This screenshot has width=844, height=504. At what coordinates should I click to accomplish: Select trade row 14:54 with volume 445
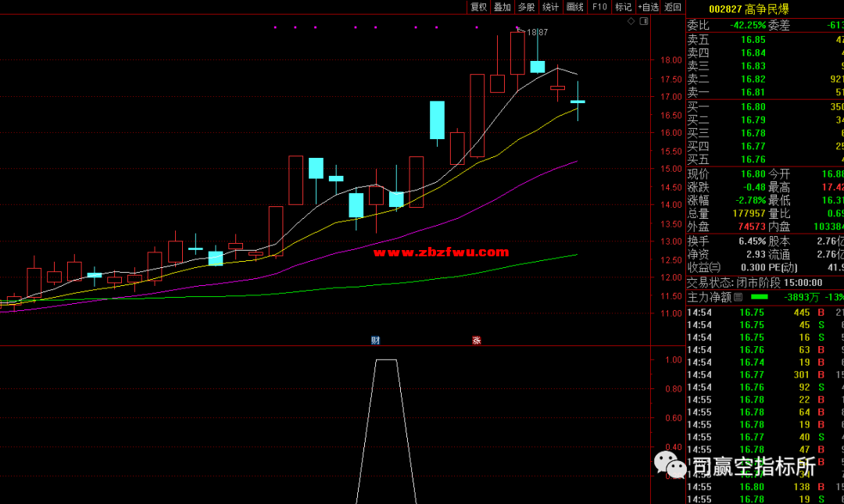765,313
